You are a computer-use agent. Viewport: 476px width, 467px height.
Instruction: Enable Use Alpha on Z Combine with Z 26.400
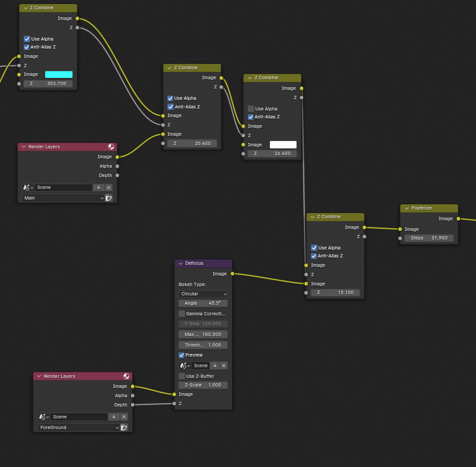251,108
